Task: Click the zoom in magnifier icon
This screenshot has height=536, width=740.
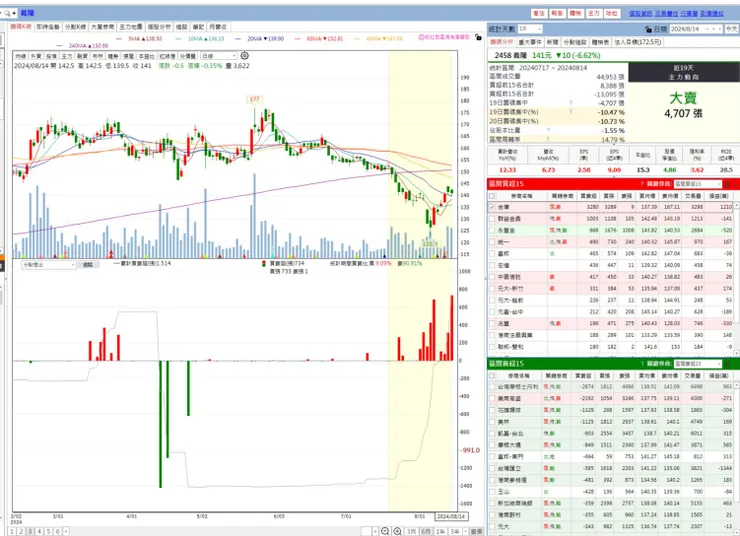Action: coord(398,531)
